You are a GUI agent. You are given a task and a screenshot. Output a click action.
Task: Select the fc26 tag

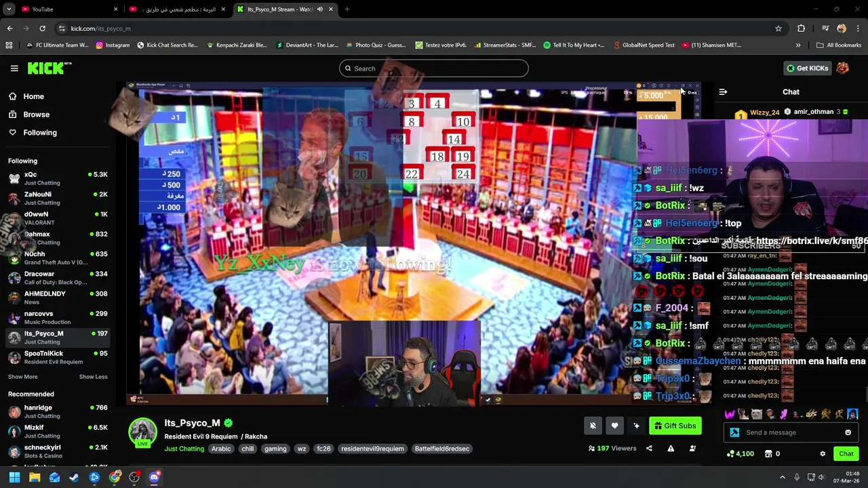pyautogui.click(x=323, y=449)
